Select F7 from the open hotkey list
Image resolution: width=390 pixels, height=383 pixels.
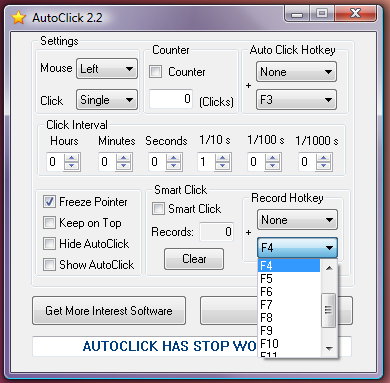[289, 305]
